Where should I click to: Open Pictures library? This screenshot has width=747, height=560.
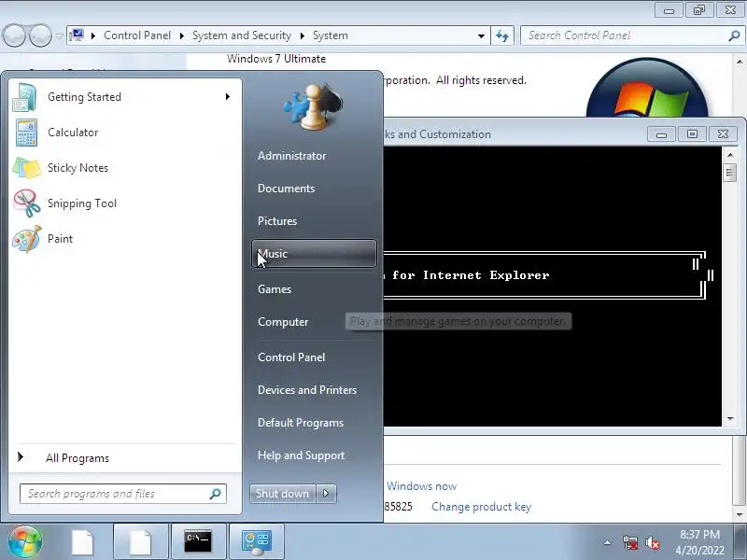pyautogui.click(x=314, y=221)
